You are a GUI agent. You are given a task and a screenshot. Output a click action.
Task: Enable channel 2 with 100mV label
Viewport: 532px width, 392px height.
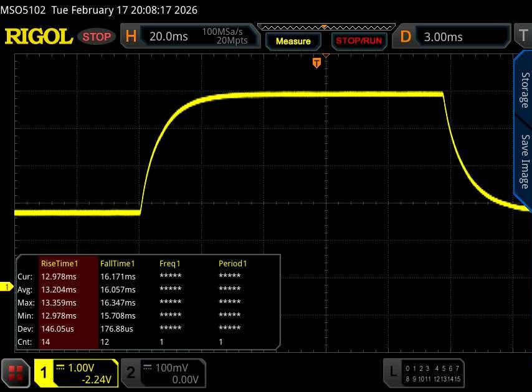[161, 373]
